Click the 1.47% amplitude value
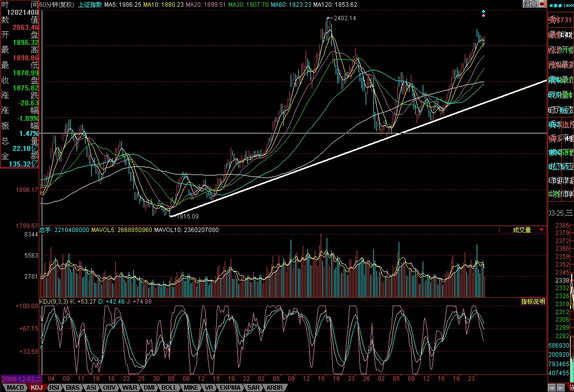The width and height of the screenshot is (574, 392). 29,133
